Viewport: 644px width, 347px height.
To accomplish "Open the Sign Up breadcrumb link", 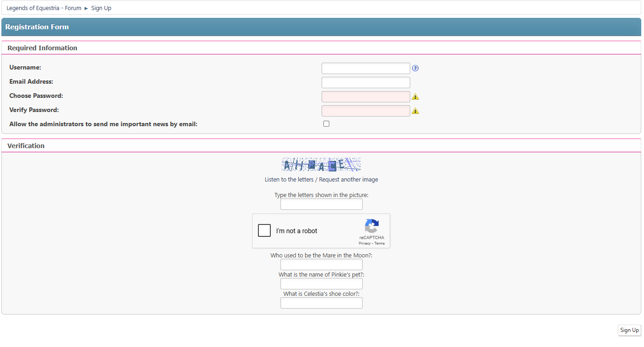I will [x=101, y=8].
